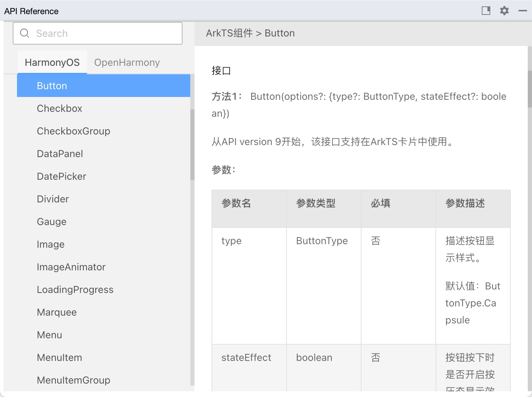The height and width of the screenshot is (397, 532).
Task: Click the magnifier search icon
Action: (x=24, y=33)
